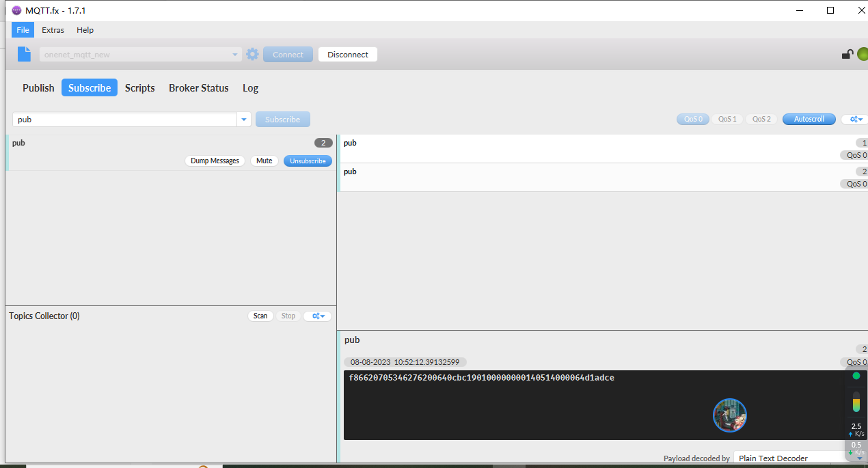Click Dump Messages for pub topic
Viewport: 868px width, 468px height.
(x=215, y=161)
